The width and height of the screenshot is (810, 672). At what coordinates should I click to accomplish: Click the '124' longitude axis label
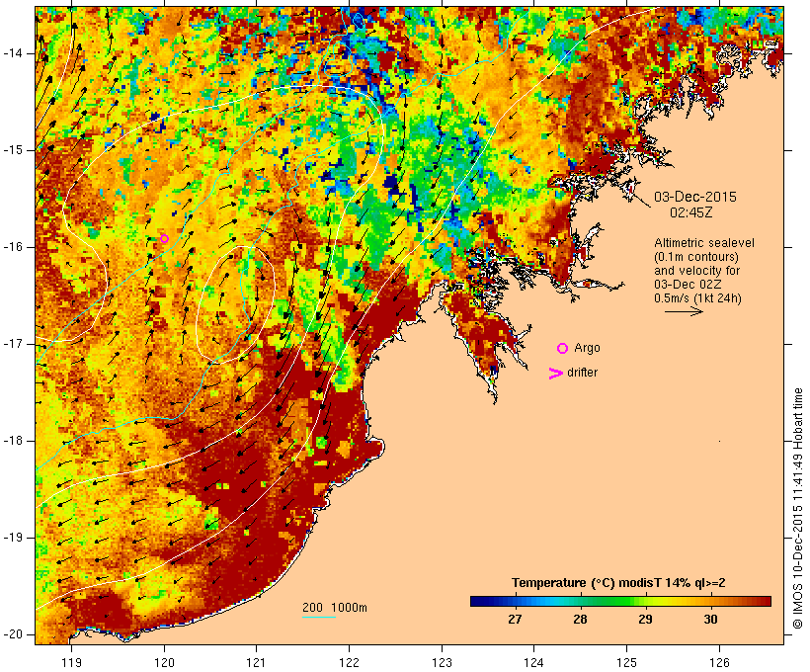[x=534, y=662]
